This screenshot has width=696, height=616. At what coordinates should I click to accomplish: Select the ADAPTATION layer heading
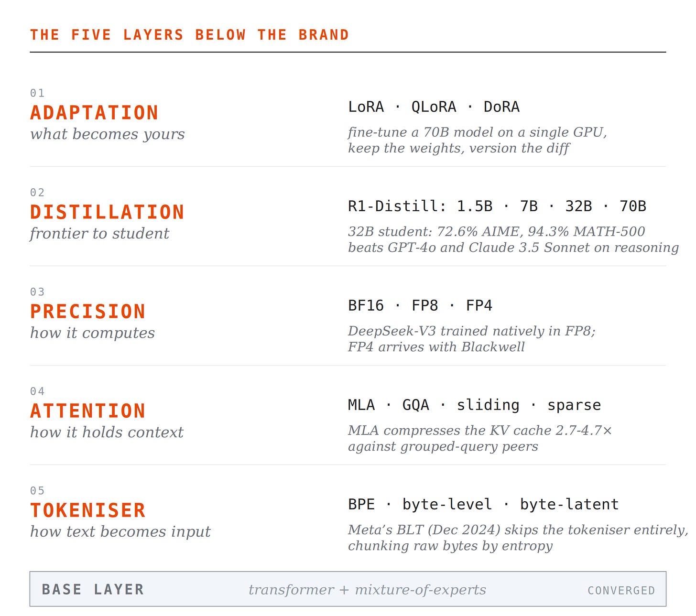(x=94, y=113)
